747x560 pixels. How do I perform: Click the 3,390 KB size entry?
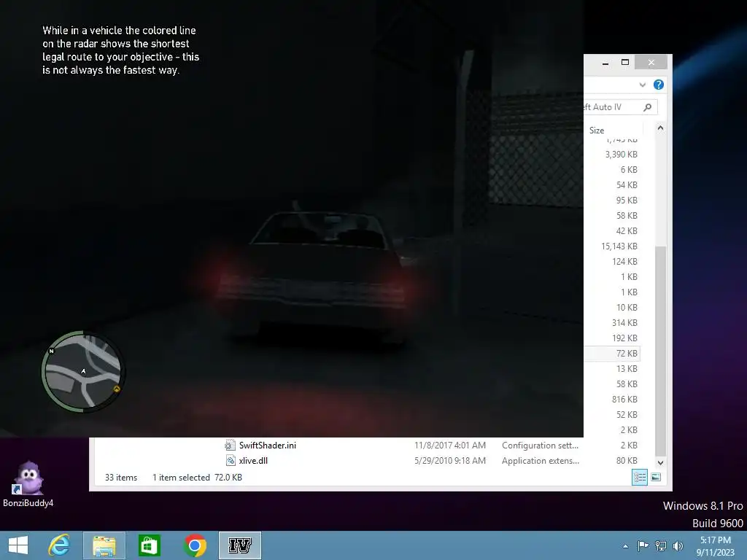[x=622, y=155]
